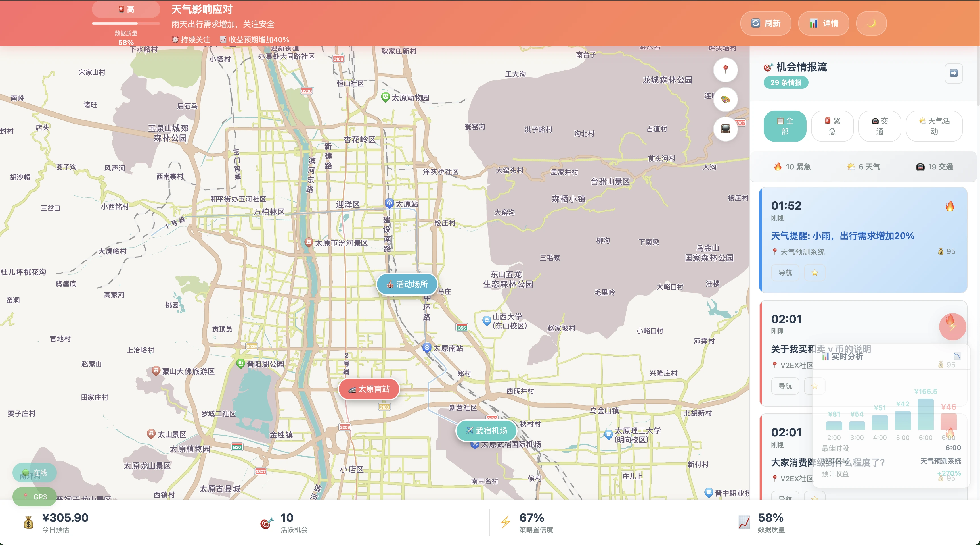Click the 持续关注 tag in banner

click(191, 39)
